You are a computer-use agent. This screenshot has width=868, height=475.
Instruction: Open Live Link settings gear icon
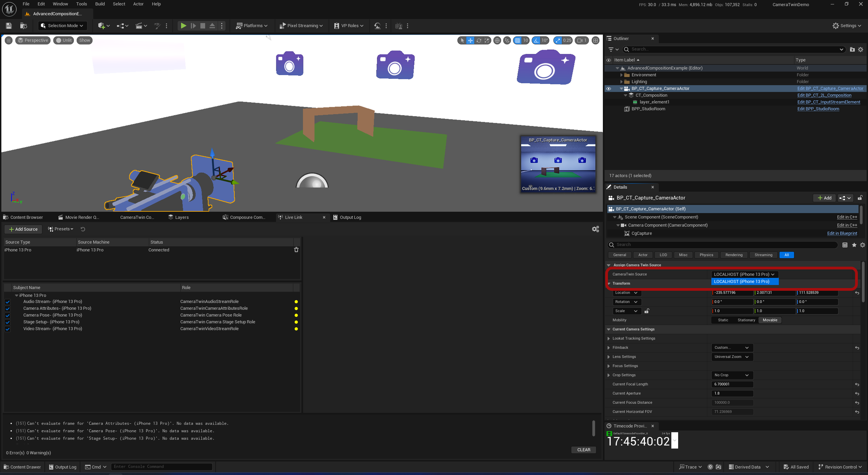click(595, 229)
